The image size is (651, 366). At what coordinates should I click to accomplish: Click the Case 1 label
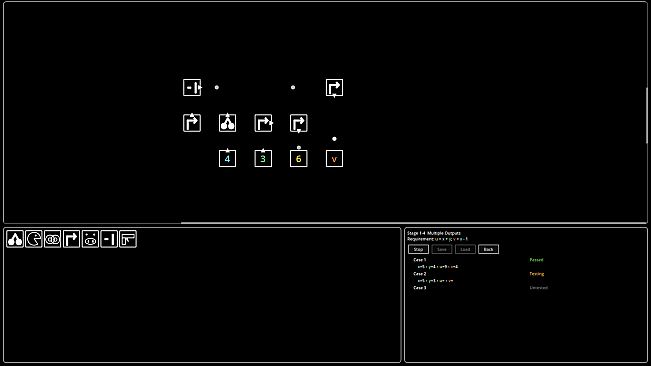pyautogui.click(x=420, y=260)
